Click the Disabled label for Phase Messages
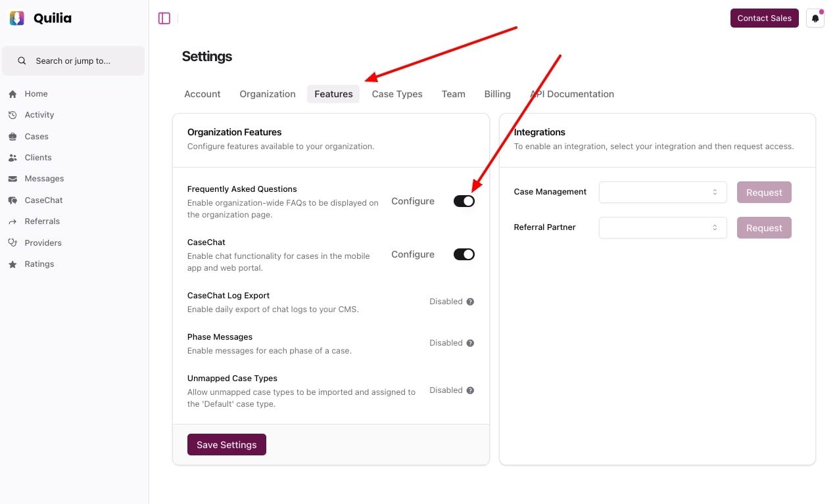Viewport: 837px width, 504px height. [x=446, y=343]
